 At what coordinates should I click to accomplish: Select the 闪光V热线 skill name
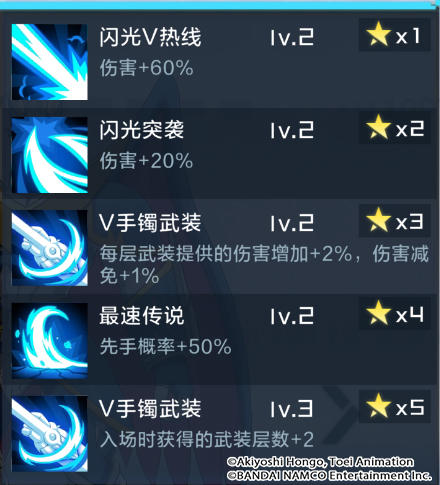(x=150, y=37)
